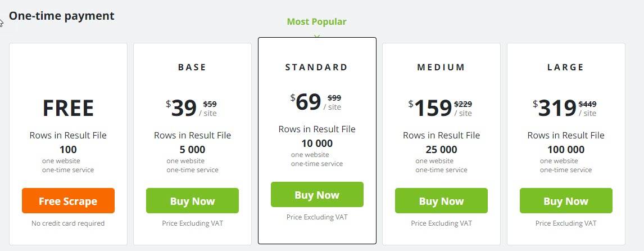The height and width of the screenshot is (251, 644).
Task: Click the 100 000 rows figure
Action: (566, 149)
